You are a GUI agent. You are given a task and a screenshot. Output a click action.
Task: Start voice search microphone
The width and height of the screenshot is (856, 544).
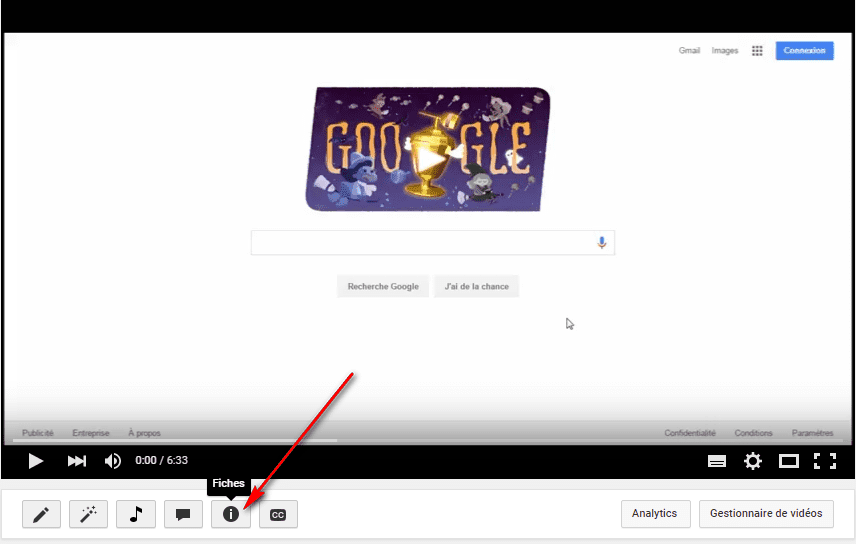pyautogui.click(x=602, y=243)
